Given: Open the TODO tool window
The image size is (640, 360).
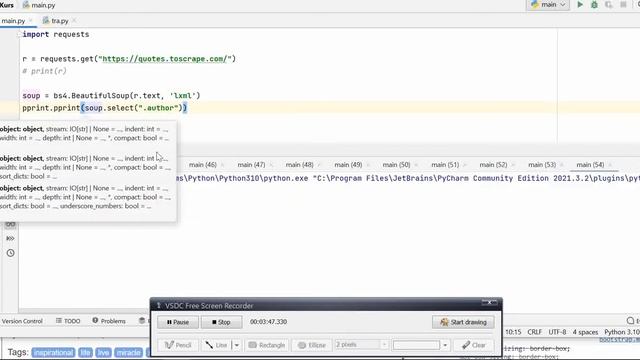Looking at the screenshot, I should click(68, 321).
